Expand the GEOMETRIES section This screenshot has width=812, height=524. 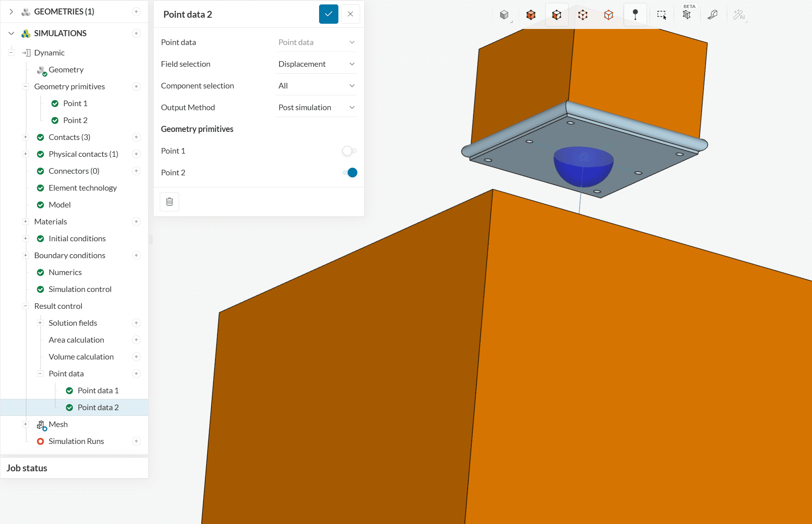click(x=11, y=12)
